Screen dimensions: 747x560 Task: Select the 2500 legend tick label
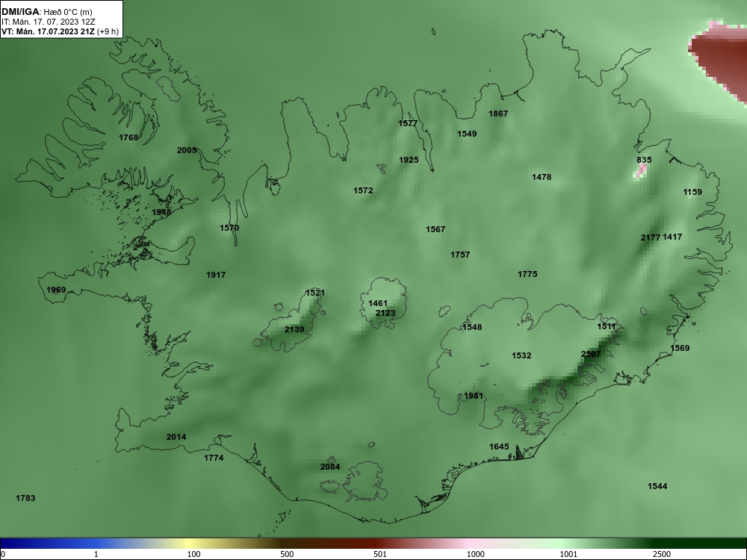coord(662,554)
